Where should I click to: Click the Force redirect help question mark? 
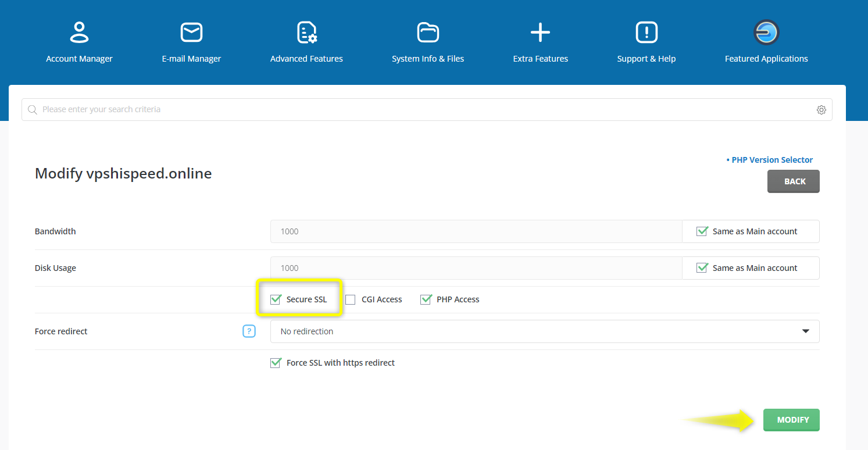click(x=249, y=331)
